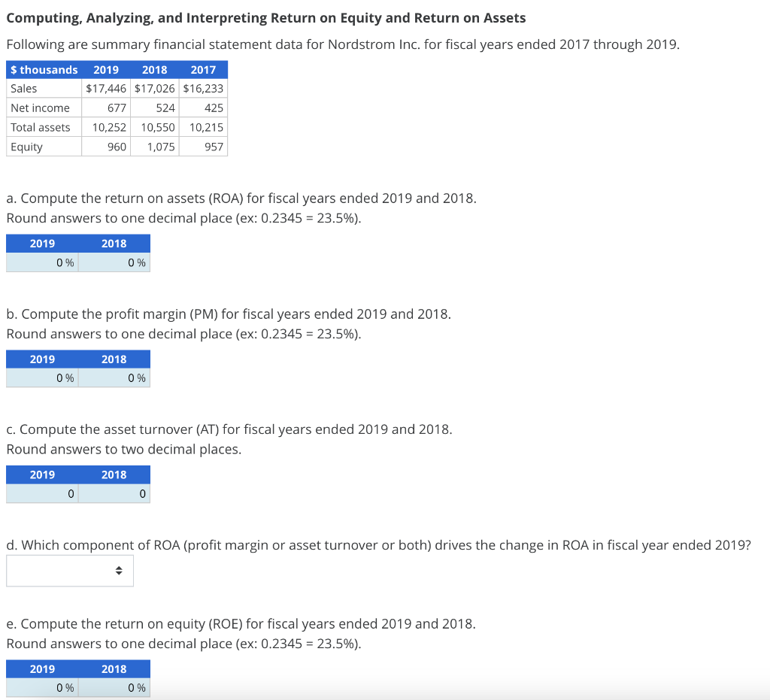770x700 pixels.
Task: Click the 2018 header above ROE inputs
Action: (114, 668)
